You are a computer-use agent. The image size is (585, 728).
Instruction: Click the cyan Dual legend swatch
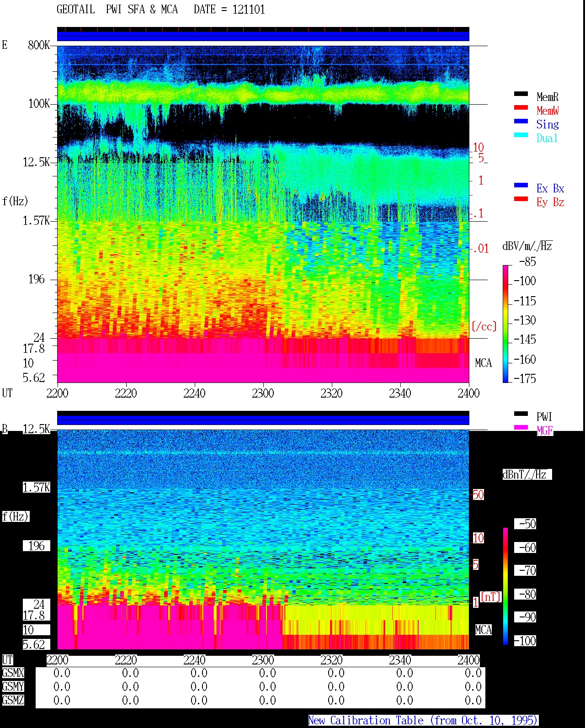(x=521, y=135)
